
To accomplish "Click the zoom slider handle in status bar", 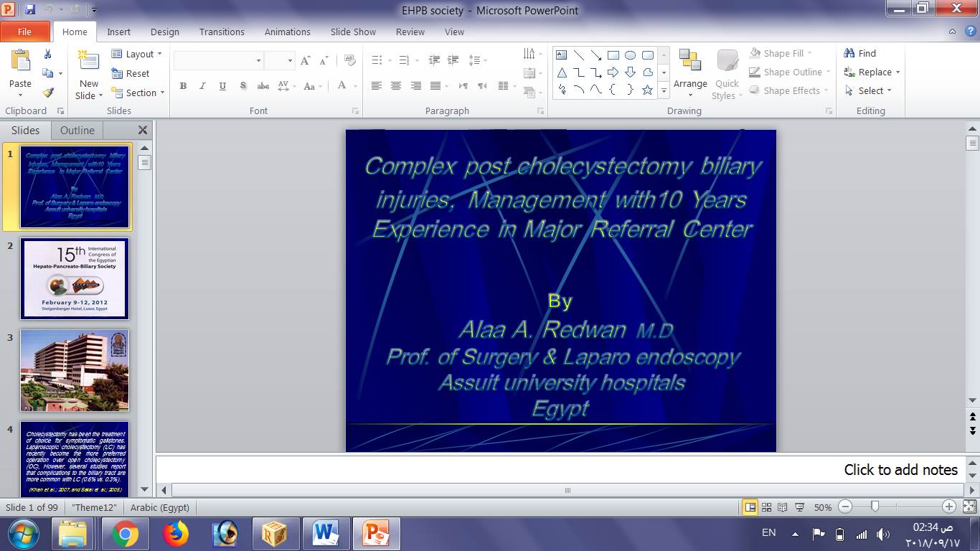I will [875, 507].
